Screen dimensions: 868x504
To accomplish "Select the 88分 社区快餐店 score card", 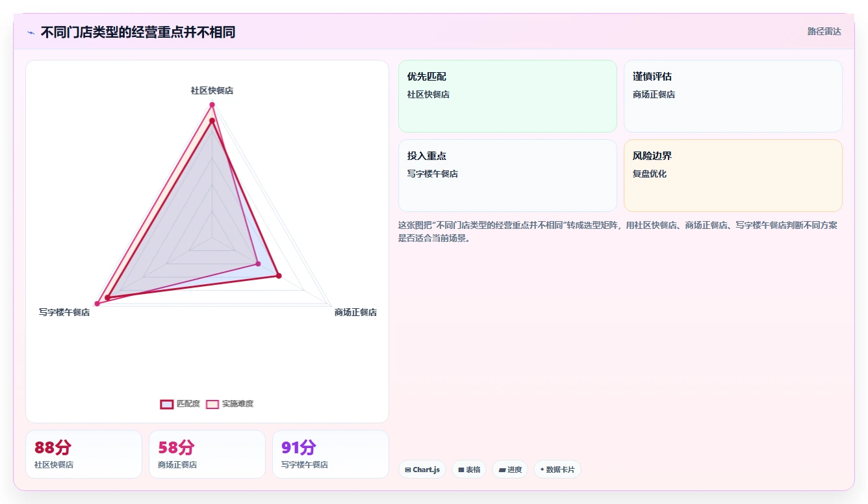I will pos(84,454).
